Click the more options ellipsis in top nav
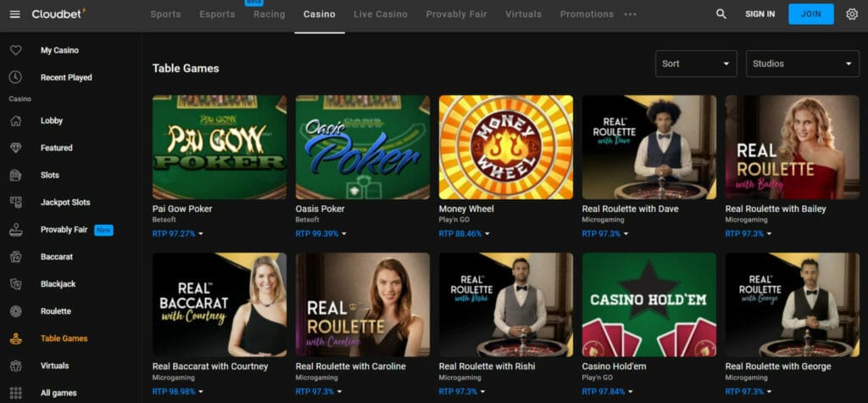Viewport: 868px width, 403px height. point(630,14)
